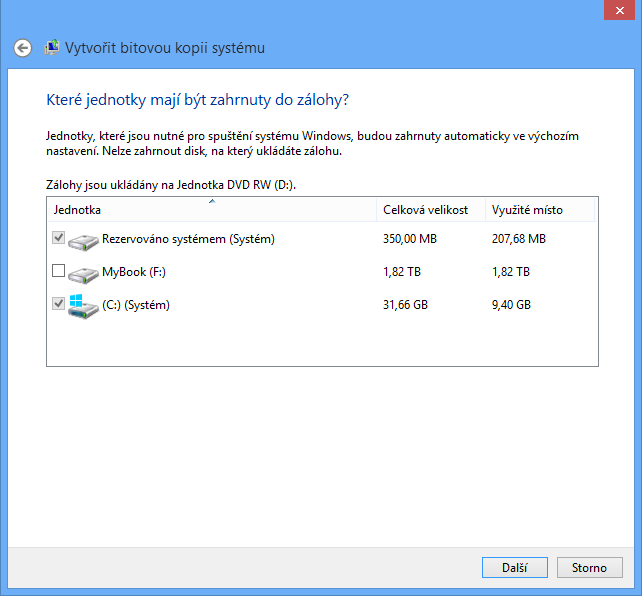This screenshot has width=642, height=596.
Task: Sort by the Celková velikost column
Action: click(x=425, y=211)
